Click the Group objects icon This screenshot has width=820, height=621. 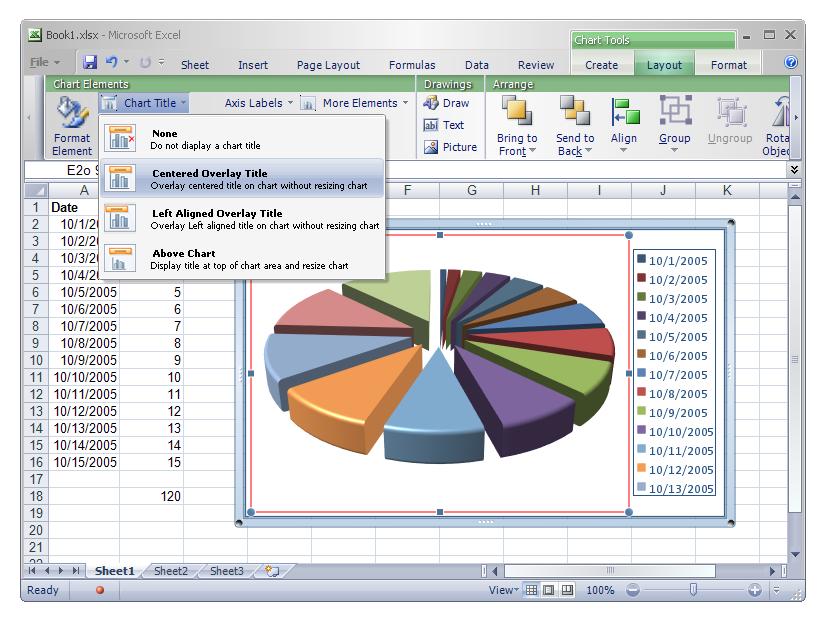675,110
